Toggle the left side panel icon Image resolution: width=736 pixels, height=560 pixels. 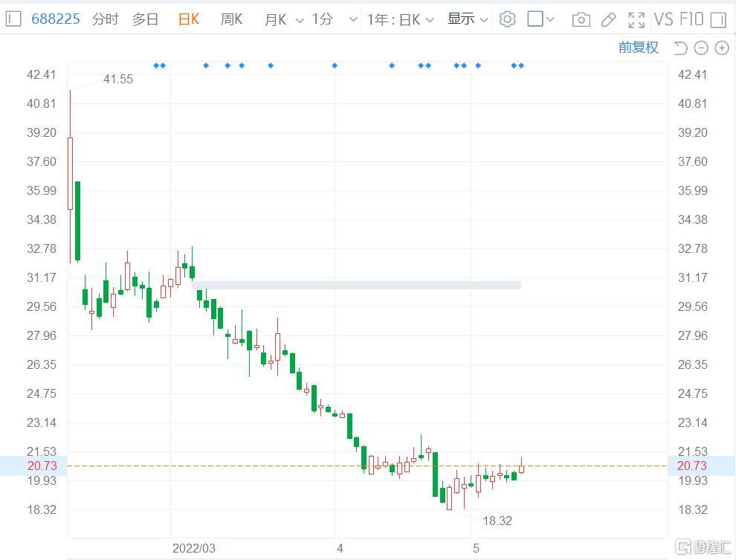(13, 19)
